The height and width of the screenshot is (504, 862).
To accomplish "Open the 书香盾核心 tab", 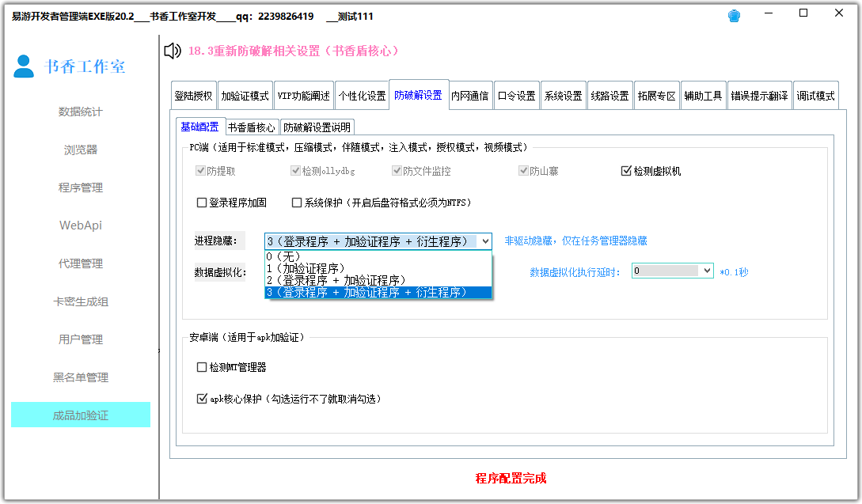I will coord(252,126).
